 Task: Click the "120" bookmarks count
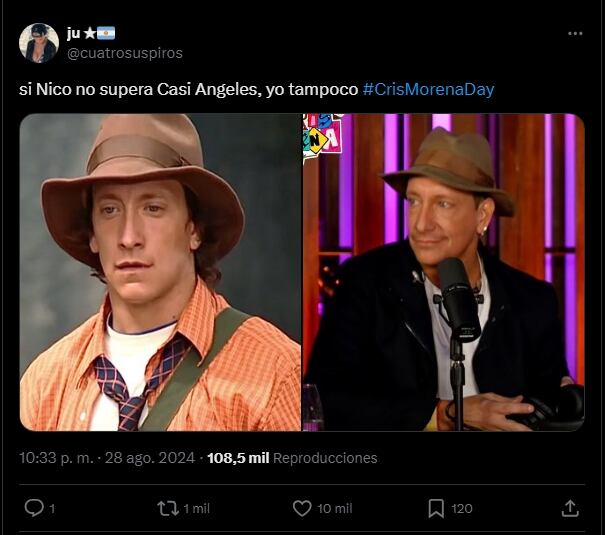point(462,509)
